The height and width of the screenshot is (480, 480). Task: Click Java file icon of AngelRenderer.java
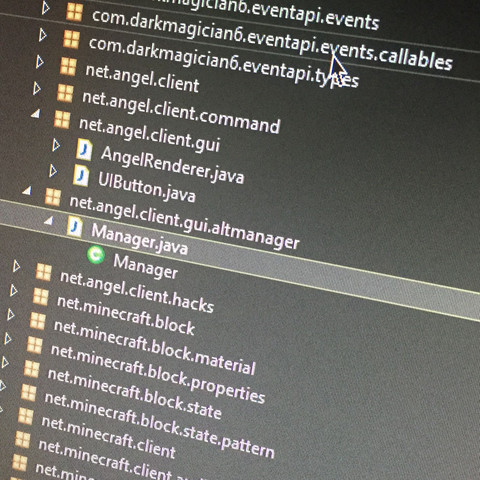[84, 150]
